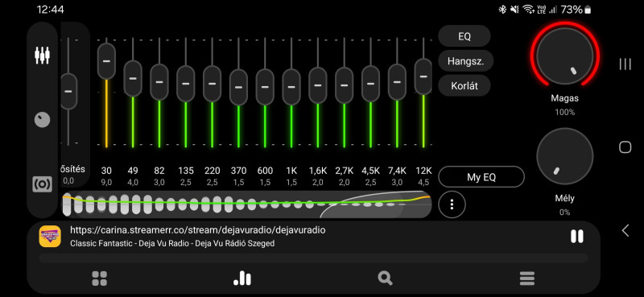Click the preamp gain slider handle

click(68, 91)
